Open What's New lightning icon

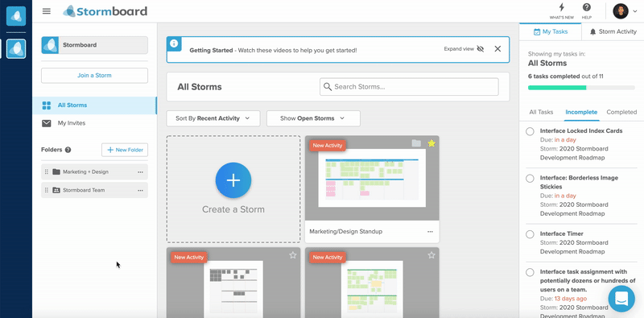point(561,7)
